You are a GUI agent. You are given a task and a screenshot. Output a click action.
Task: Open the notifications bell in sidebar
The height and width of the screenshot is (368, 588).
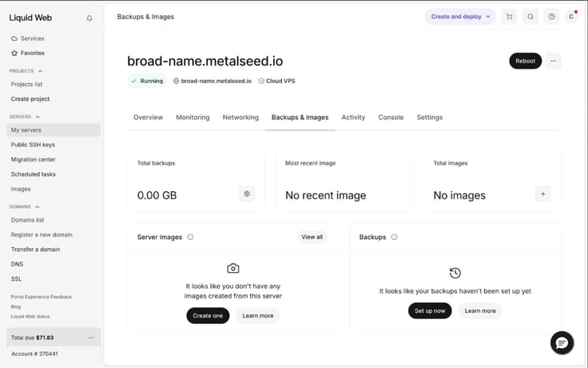tap(89, 18)
